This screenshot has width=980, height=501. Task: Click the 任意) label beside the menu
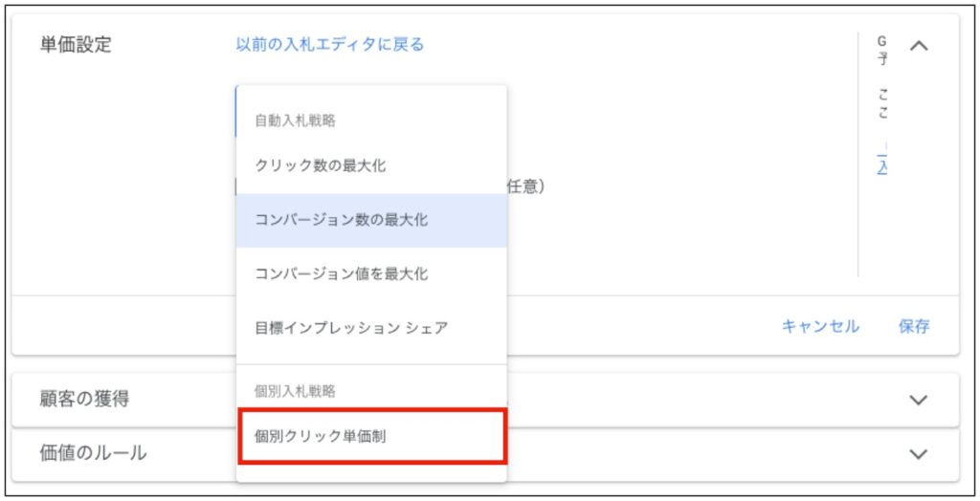(525, 186)
